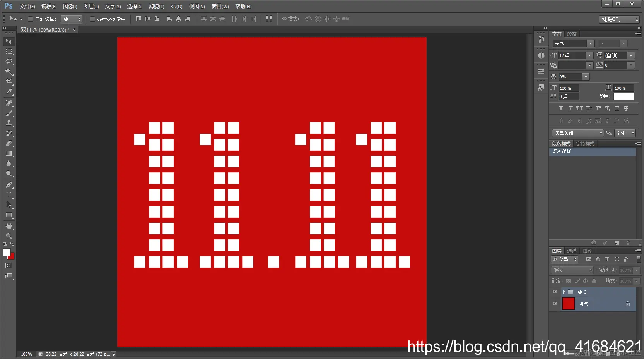644x359 pixels.
Task: Select the Lasso tool
Action: 9,62
